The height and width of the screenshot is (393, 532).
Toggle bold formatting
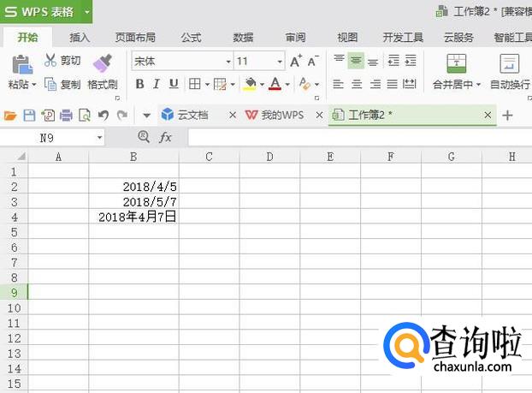coord(139,84)
